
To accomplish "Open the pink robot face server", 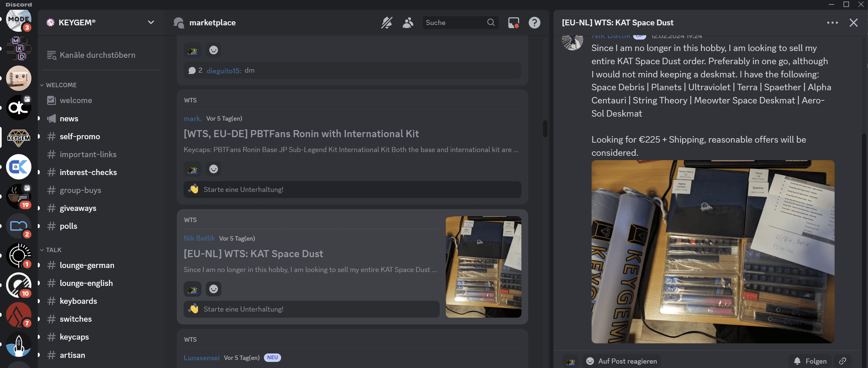I will pyautogui.click(x=19, y=78).
